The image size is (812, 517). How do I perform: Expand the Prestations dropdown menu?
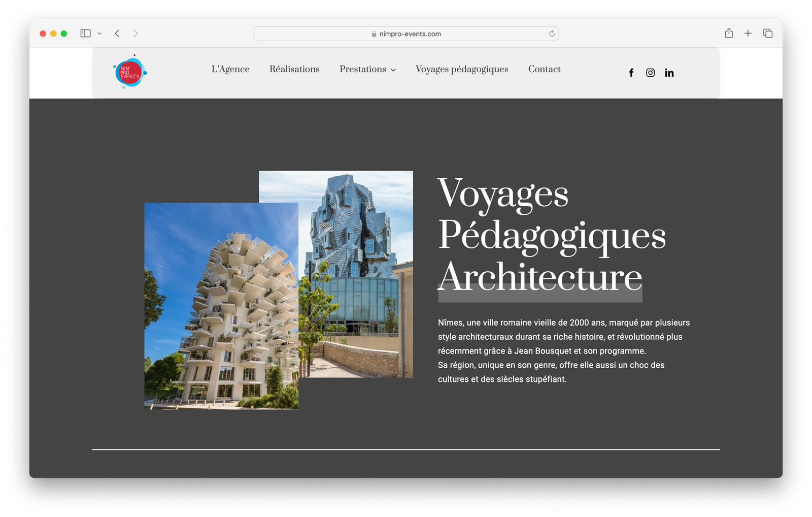367,70
